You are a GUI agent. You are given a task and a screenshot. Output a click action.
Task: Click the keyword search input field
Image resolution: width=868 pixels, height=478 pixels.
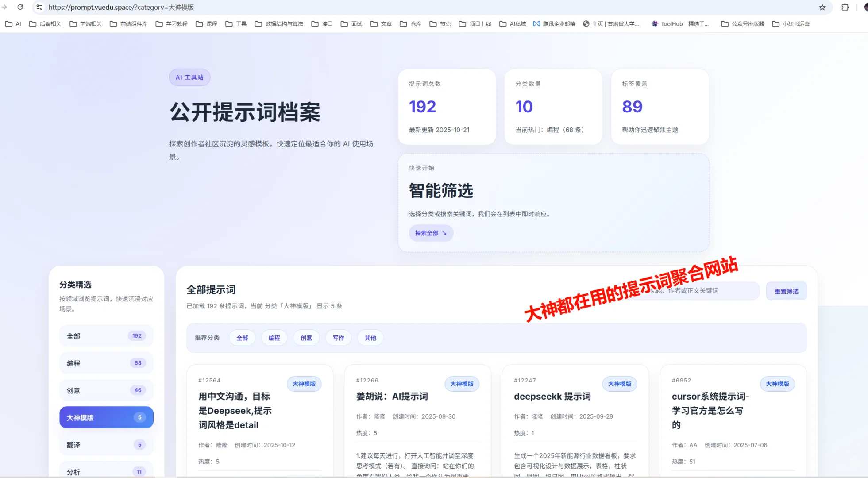click(x=691, y=291)
